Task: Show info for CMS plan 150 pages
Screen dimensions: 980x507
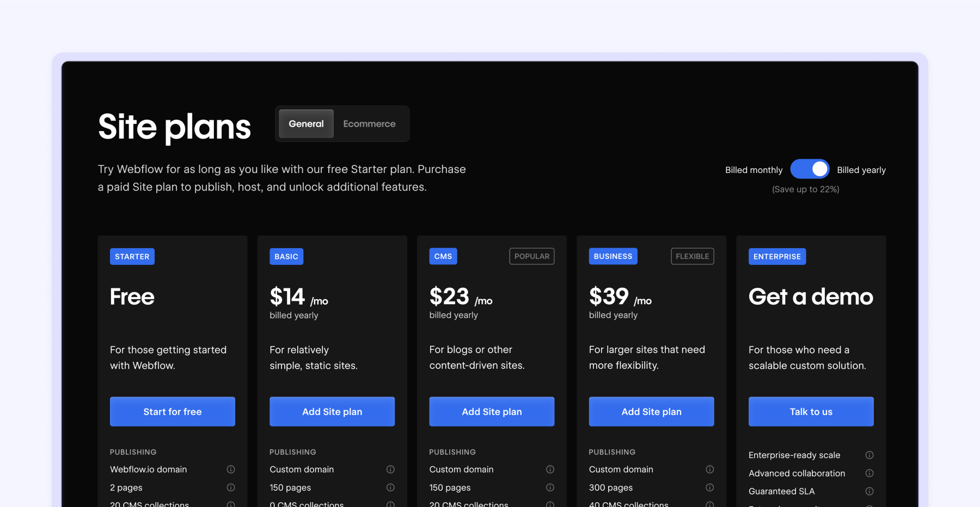Action: point(550,487)
